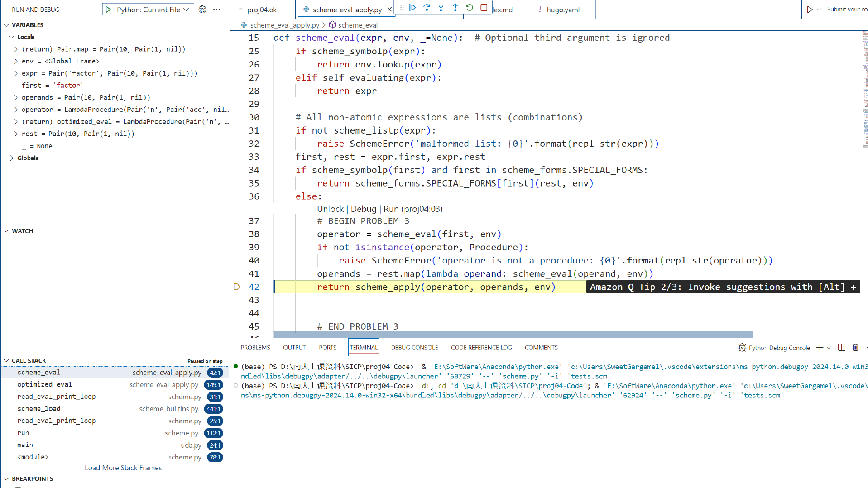Open launch.json via the gear icon
868x488 pixels.
point(202,10)
